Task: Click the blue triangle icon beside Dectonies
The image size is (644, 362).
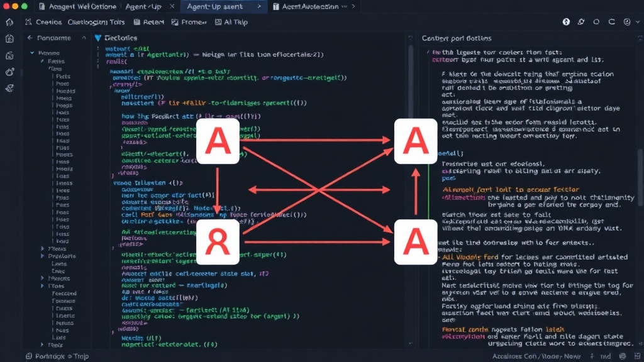Action: point(97,38)
